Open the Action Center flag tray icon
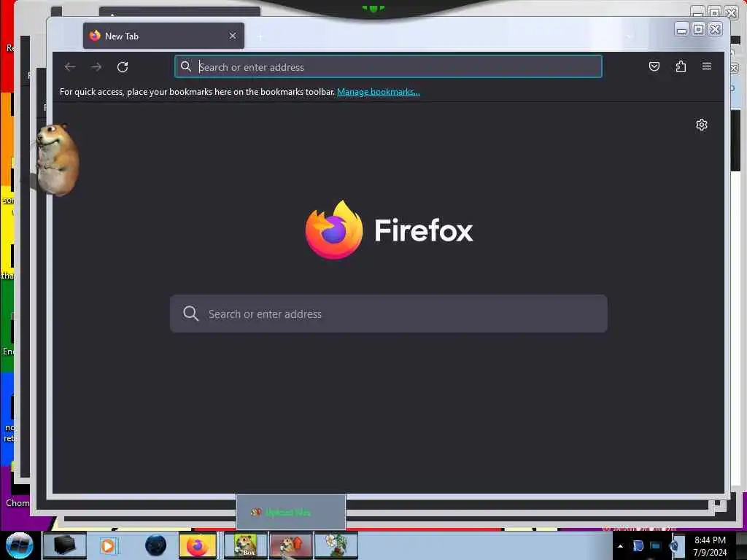 (638, 545)
